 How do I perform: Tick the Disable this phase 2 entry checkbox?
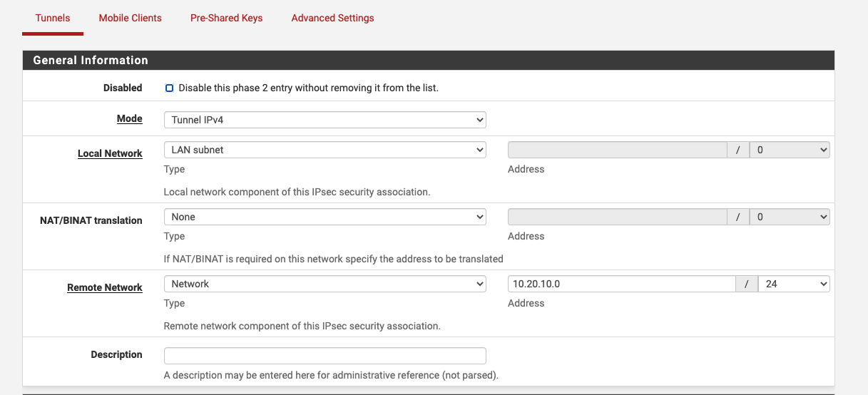pyautogui.click(x=169, y=88)
